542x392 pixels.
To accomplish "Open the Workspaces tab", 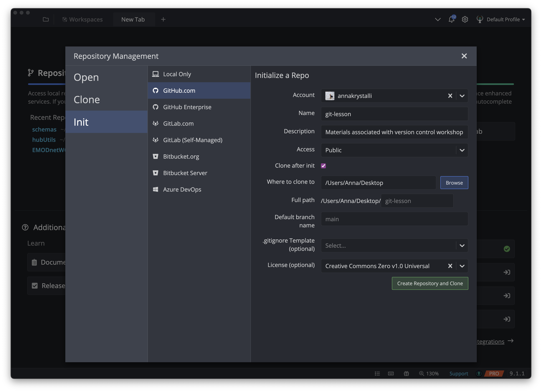I will pos(82,19).
